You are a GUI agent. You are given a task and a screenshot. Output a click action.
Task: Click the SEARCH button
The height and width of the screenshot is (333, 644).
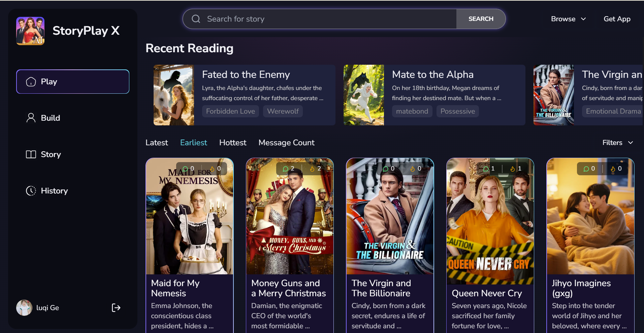pyautogui.click(x=481, y=19)
